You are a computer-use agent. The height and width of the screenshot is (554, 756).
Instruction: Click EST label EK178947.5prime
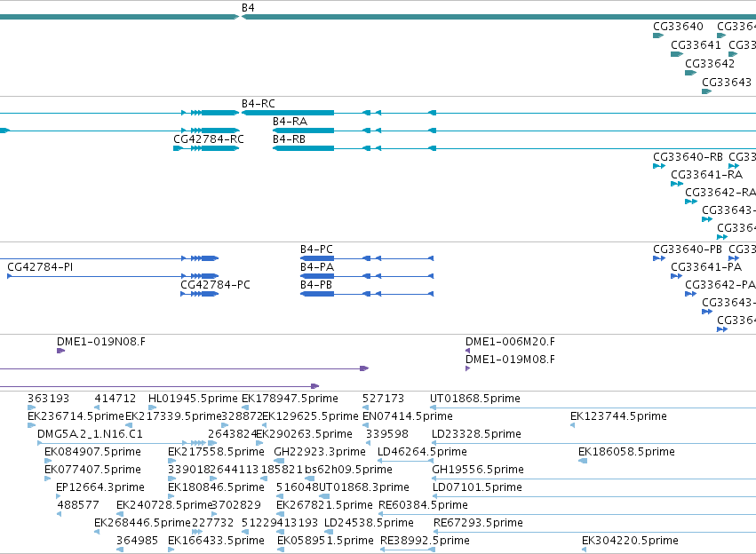(290, 399)
